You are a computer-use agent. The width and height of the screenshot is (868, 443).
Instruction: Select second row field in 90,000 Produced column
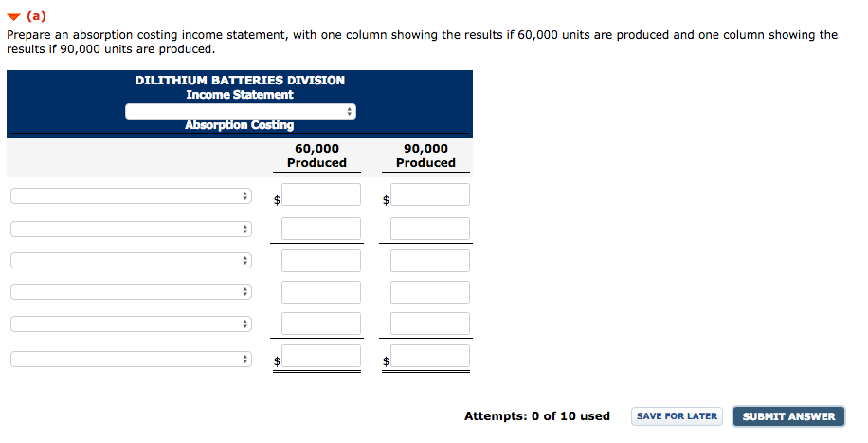pyautogui.click(x=430, y=229)
